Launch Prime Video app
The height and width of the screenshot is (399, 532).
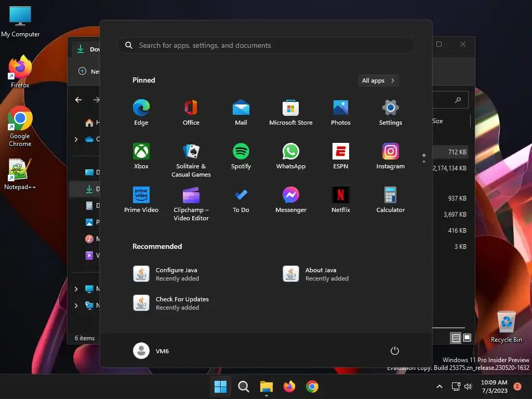pyautogui.click(x=141, y=200)
